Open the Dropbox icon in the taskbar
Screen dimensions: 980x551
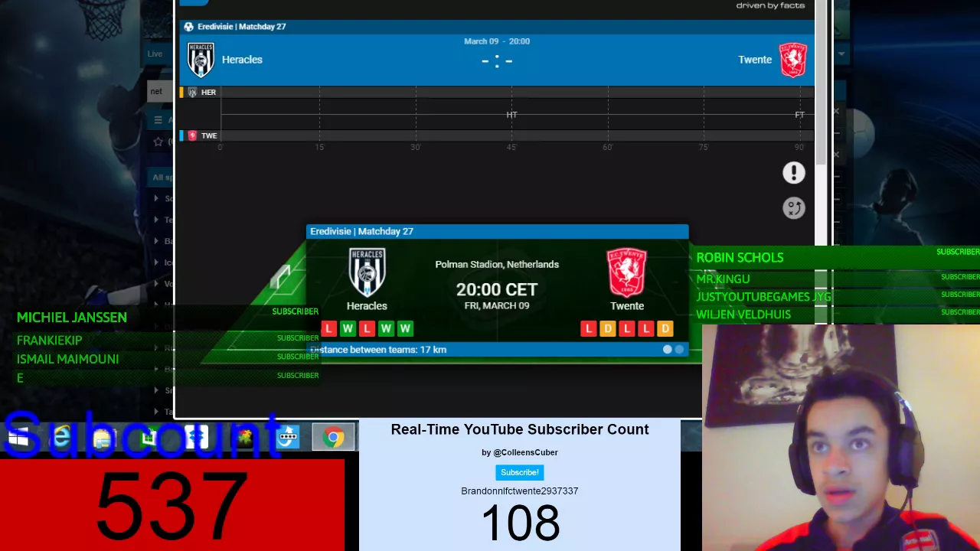(197, 438)
